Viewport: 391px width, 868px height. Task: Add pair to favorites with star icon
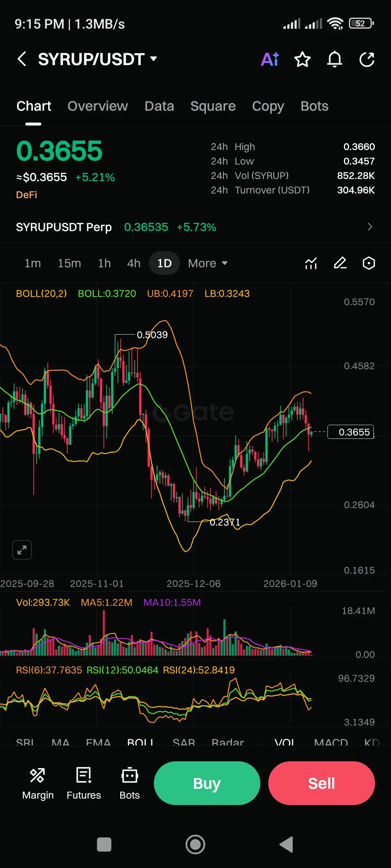click(x=302, y=59)
